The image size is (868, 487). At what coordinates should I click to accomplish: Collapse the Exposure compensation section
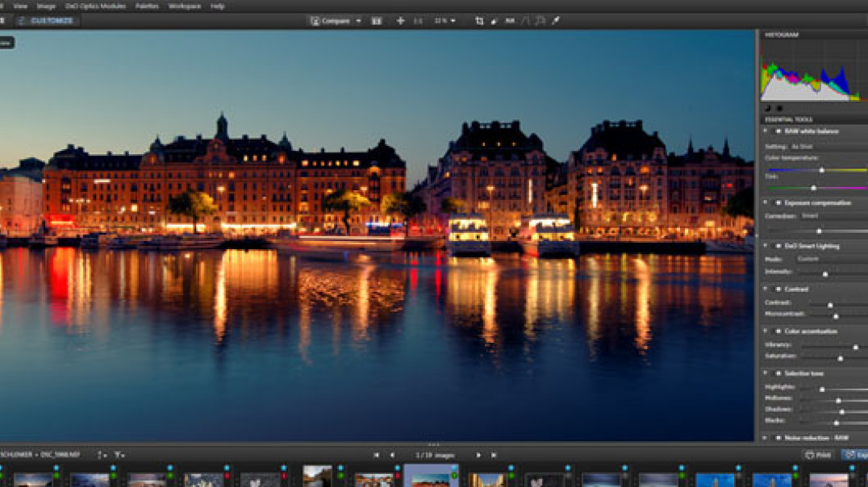click(x=766, y=202)
